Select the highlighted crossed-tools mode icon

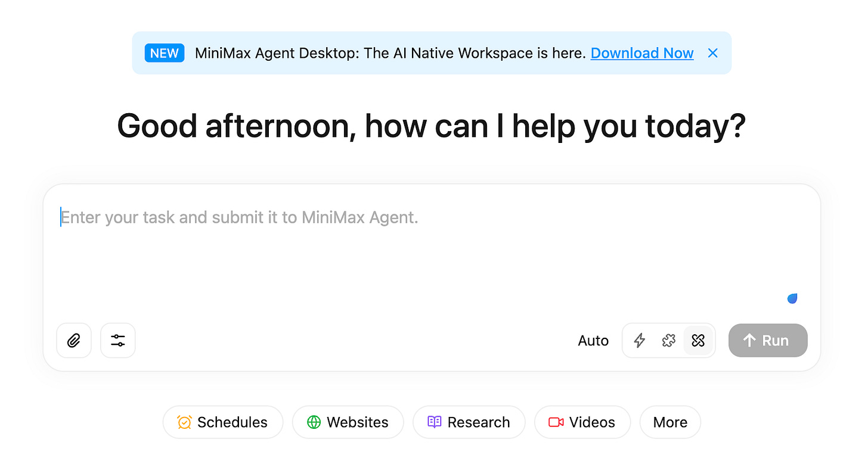pyautogui.click(x=698, y=341)
